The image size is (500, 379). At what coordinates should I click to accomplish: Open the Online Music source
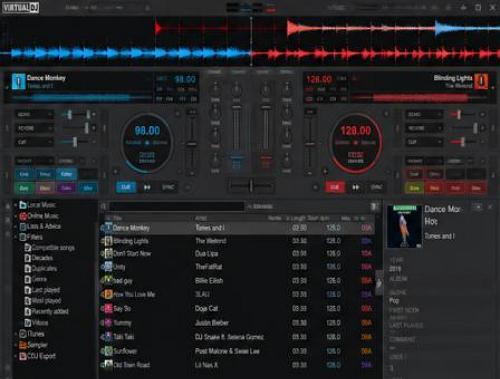pyautogui.click(x=39, y=216)
